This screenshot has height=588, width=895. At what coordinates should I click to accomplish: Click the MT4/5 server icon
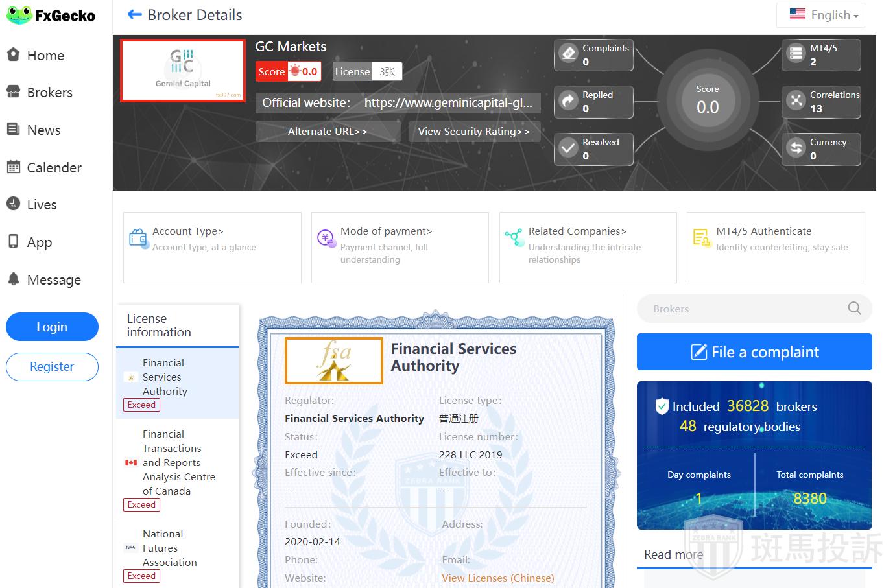[x=796, y=54]
